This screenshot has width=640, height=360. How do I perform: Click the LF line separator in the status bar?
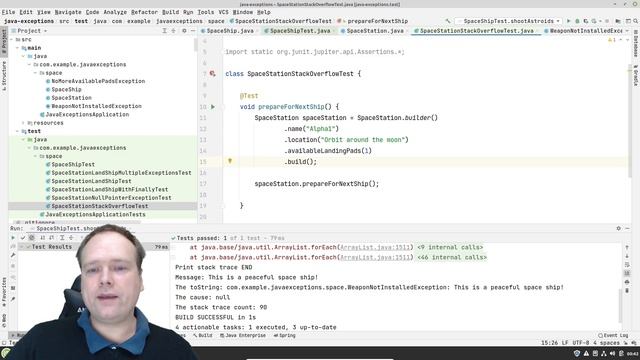click(x=565, y=343)
